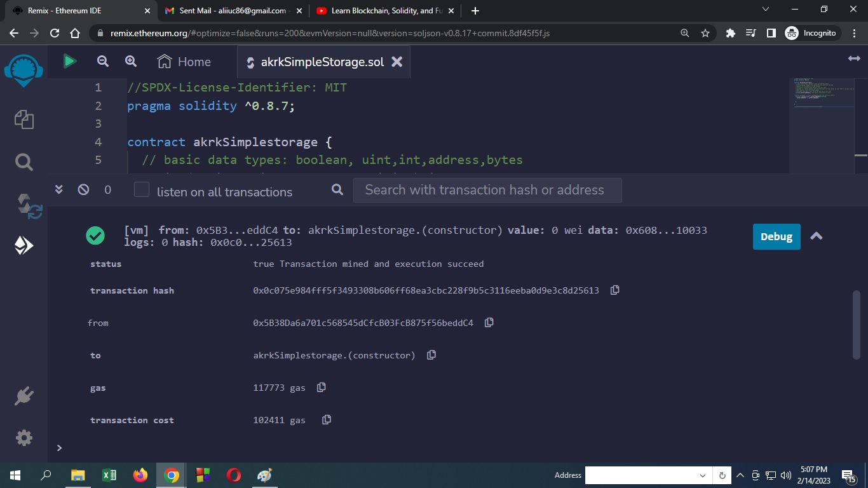
Task: Open the Search in files sidebar panel
Action: (x=24, y=161)
